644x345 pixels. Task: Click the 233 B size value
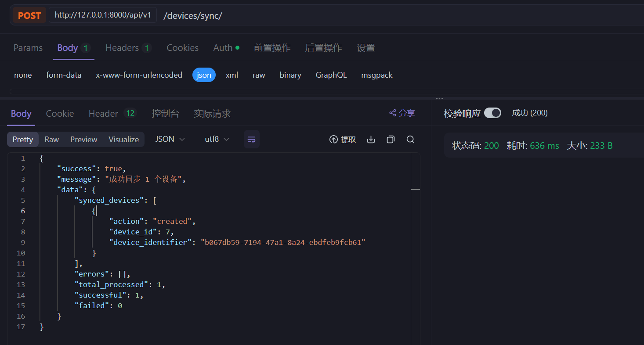601,146
